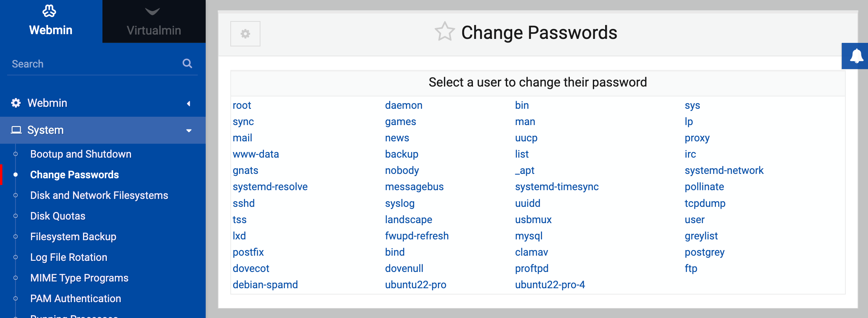Click the module configuration gear icon
Screen dimensions: 868x318
pyautogui.click(x=245, y=34)
